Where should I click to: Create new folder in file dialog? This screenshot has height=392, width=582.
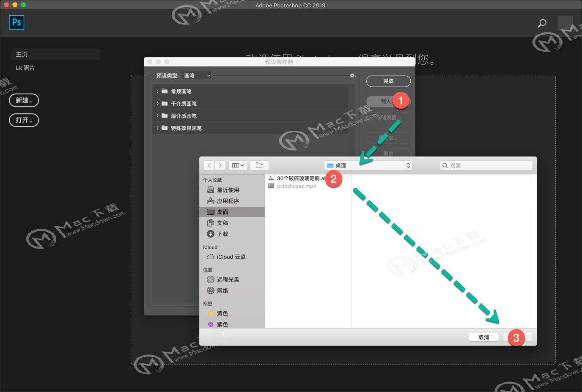point(259,165)
